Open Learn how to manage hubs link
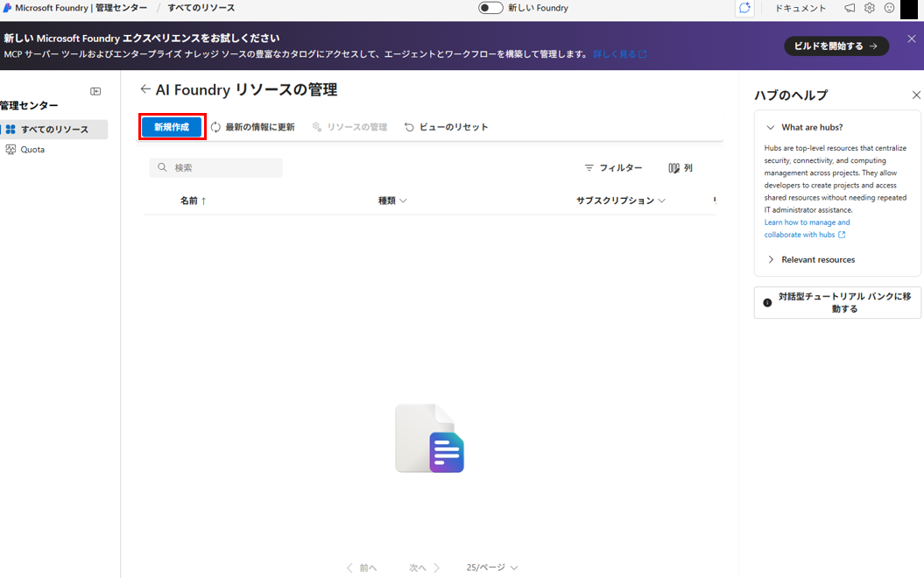This screenshot has width=924, height=578. pyautogui.click(x=806, y=229)
